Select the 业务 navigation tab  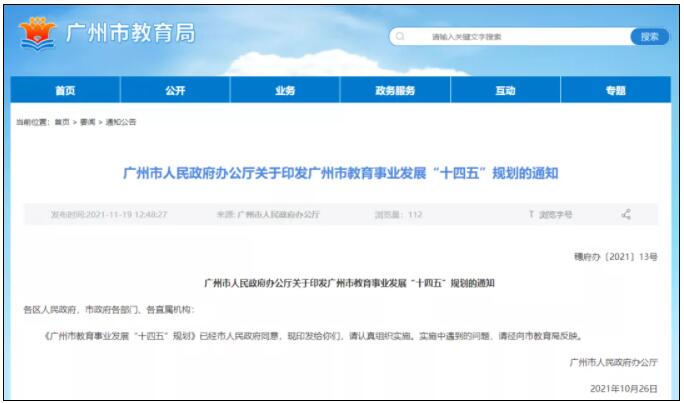285,91
